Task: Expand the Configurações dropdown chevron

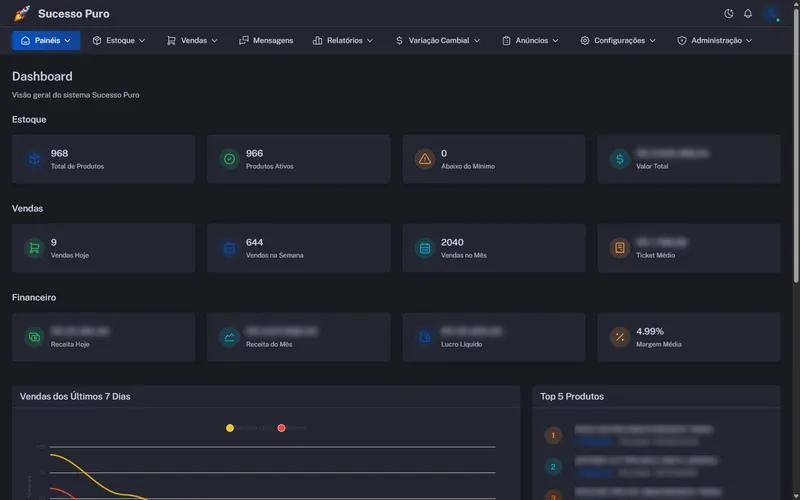Action: [652, 40]
